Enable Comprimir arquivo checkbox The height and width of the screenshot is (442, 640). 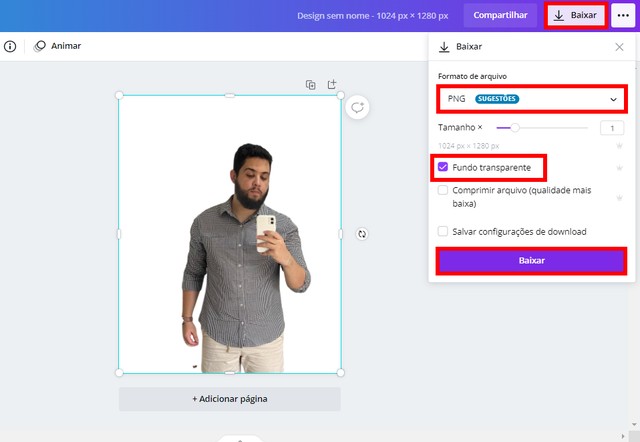[x=443, y=190]
